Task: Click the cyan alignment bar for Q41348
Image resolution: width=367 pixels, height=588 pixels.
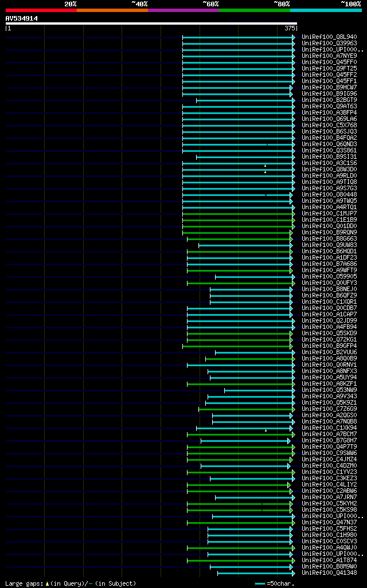Action: (x=255, y=573)
